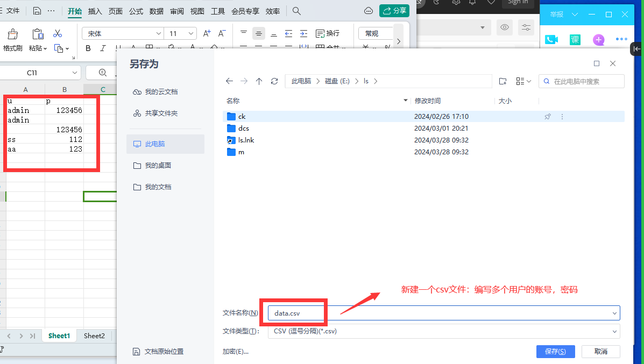The width and height of the screenshot is (644, 364).
Task: Click the save icon next to 文件
Action: coord(37,11)
